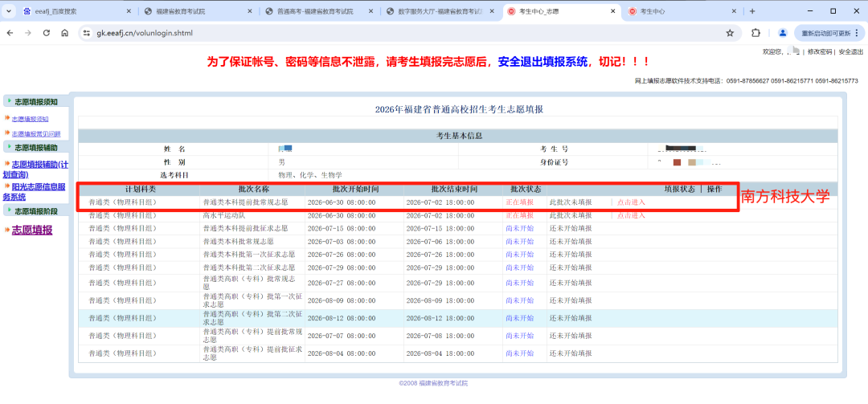Select the 物理、化学、生物学 subjects value
868x404 pixels.
click(x=310, y=175)
